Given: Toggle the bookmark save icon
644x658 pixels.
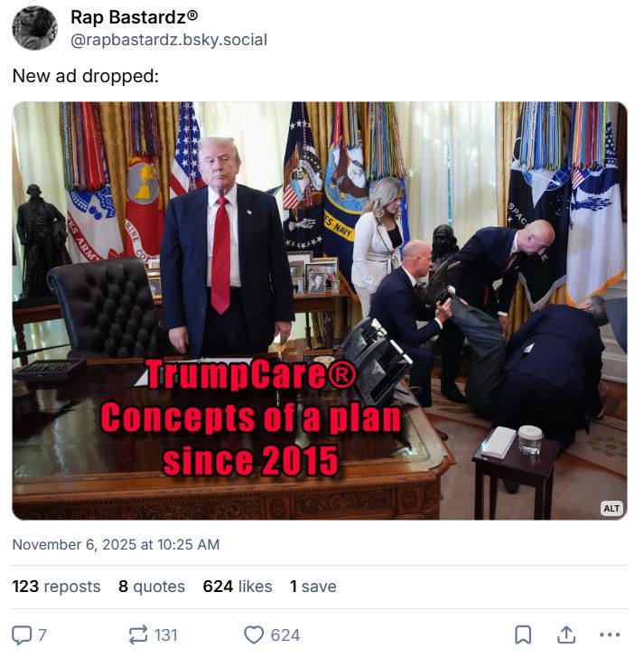Looking at the screenshot, I should [x=523, y=634].
